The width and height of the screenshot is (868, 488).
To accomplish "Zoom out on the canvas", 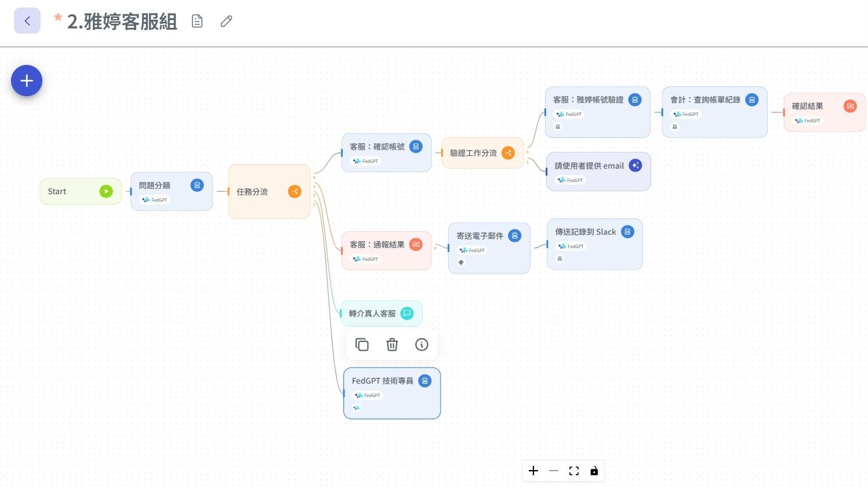I will pyautogui.click(x=554, y=471).
